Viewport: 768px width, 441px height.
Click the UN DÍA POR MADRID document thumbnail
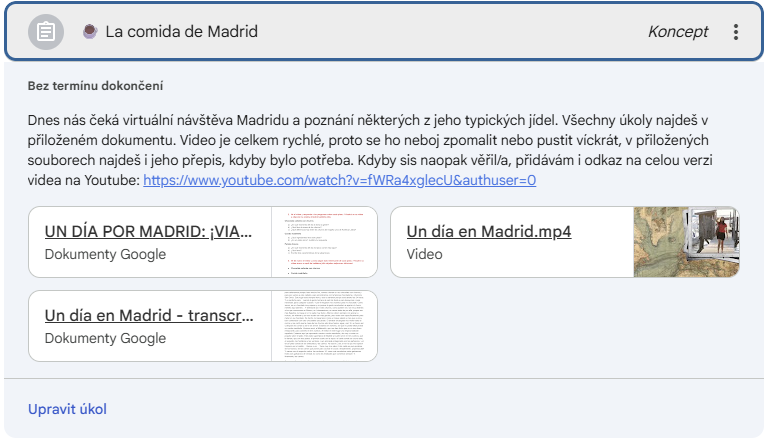(324, 242)
